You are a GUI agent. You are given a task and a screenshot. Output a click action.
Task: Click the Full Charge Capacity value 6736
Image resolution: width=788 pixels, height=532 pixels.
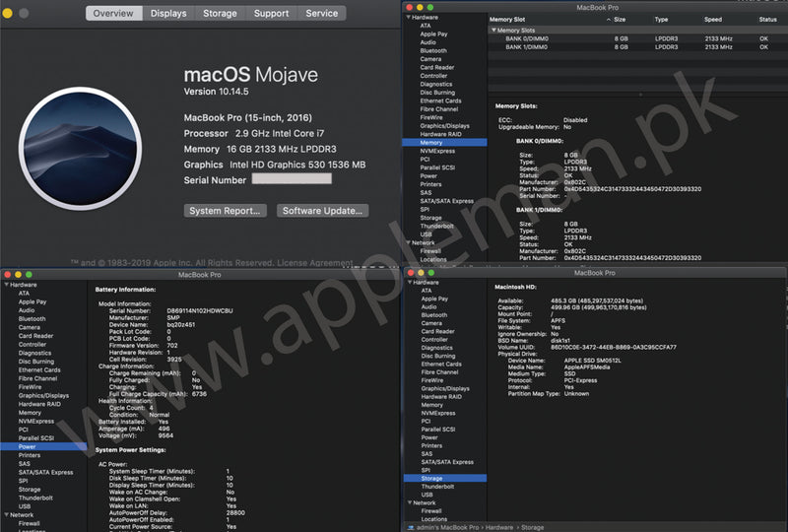click(x=199, y=394)
